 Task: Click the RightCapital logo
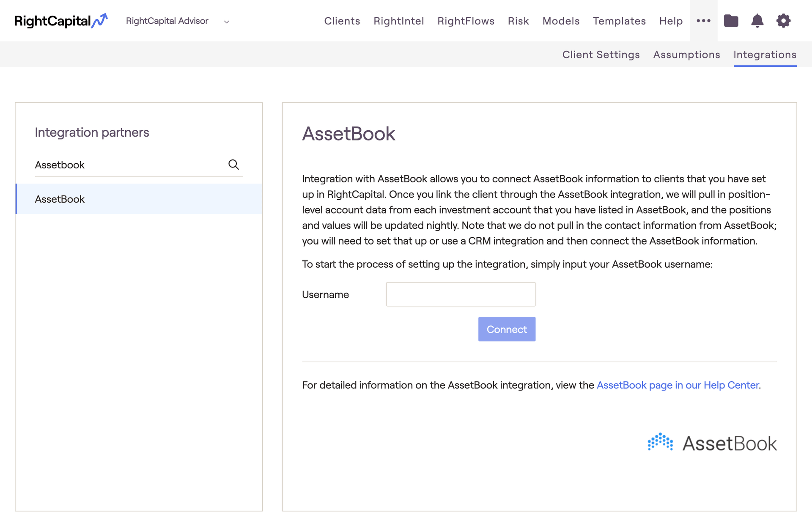pyautogui.click(x=61, y=21)
